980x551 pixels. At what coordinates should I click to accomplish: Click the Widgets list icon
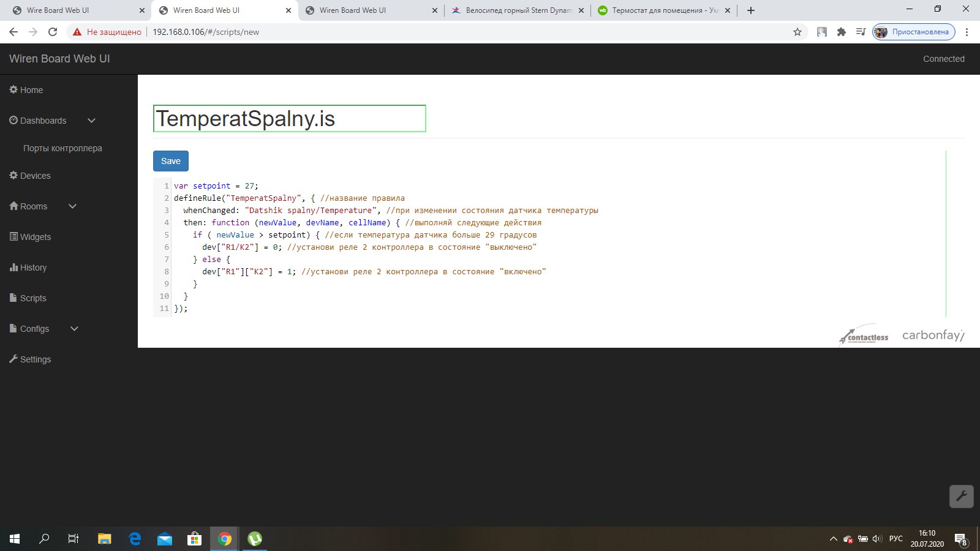point(13,236)
